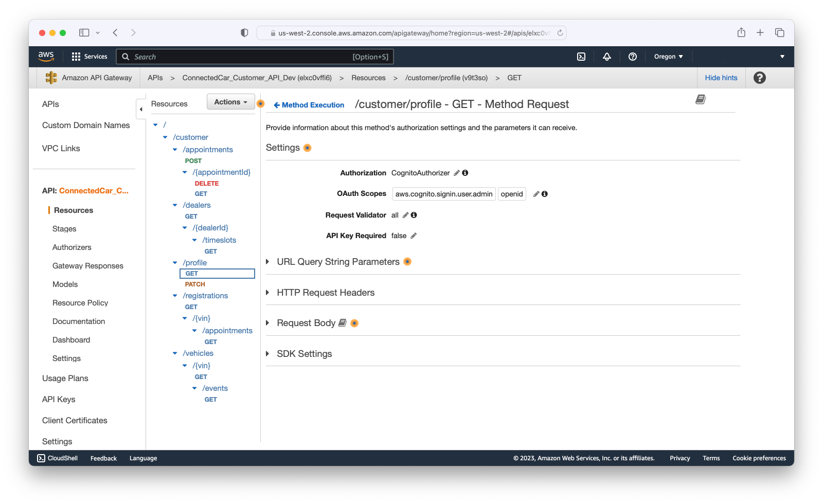This screenshot has height=504, width=823.
Task: Open the Actions dropdown
Action: point(231,102)
